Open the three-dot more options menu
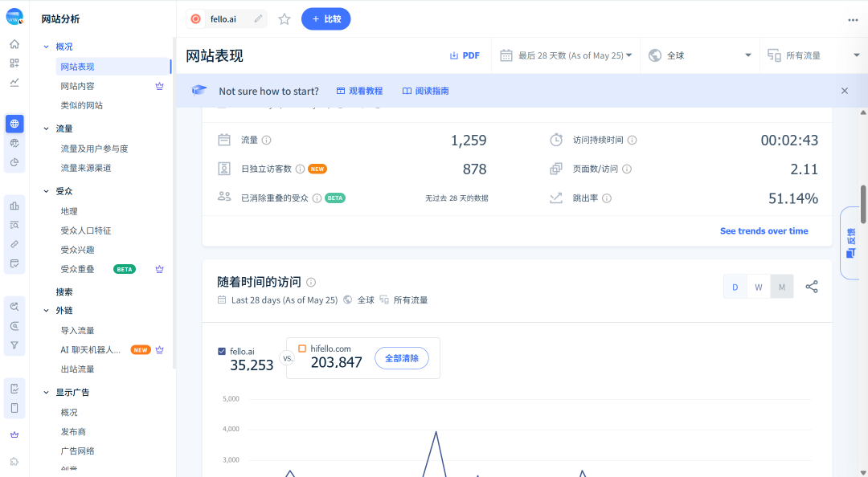Screen dimensions: 868x477 853,20
